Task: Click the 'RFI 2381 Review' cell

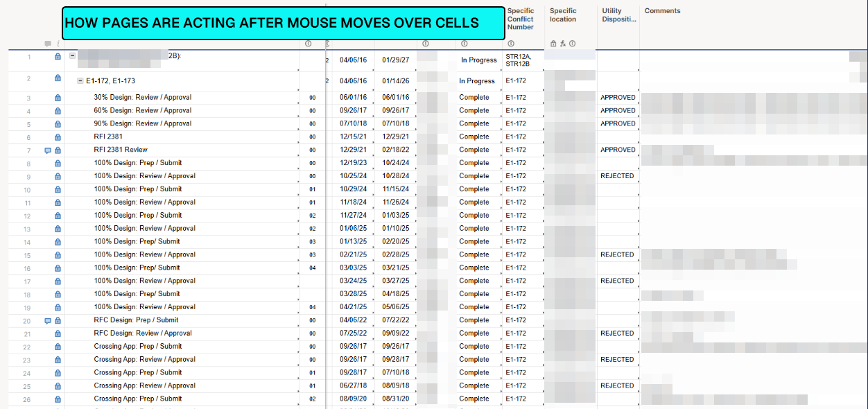Action: pyautogui.click(x=121, y=150)
